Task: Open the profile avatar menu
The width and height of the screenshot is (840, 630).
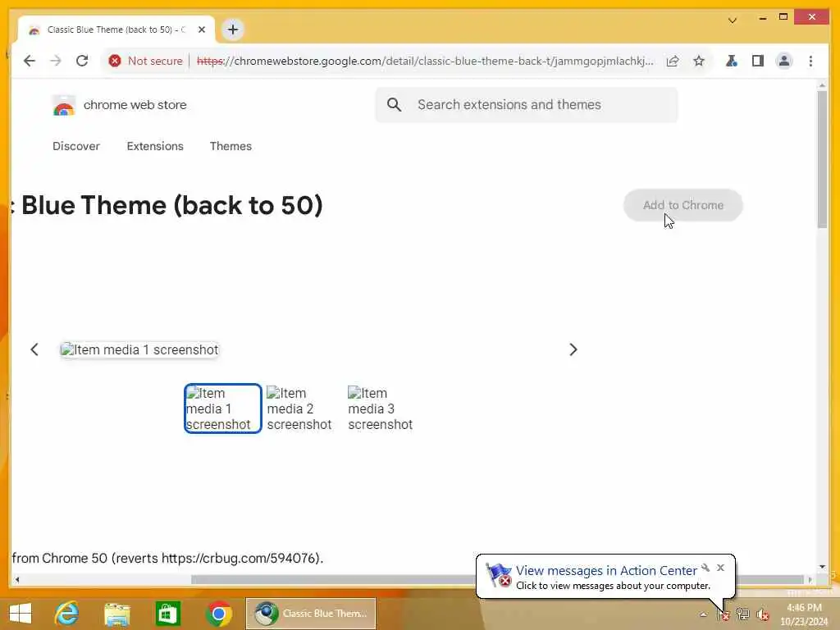Action: [783, 61]
